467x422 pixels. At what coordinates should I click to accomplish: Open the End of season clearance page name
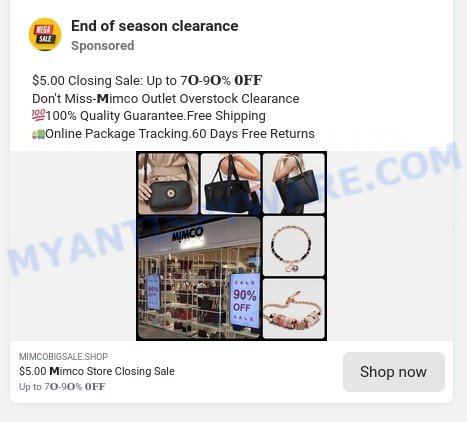coord(155,26)
